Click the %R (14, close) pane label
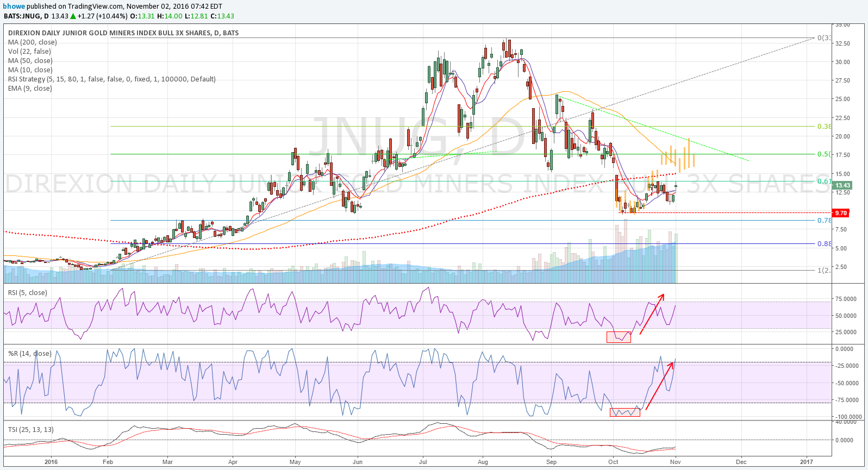The width and height of the screenshot is (868, 470). coord(30,353)
